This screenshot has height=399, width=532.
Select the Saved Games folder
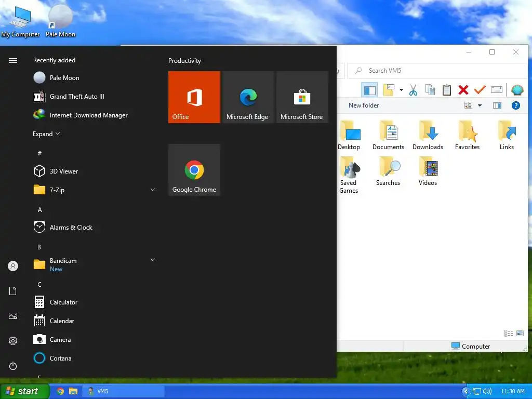pyautogui.click(x=349, y=175)
